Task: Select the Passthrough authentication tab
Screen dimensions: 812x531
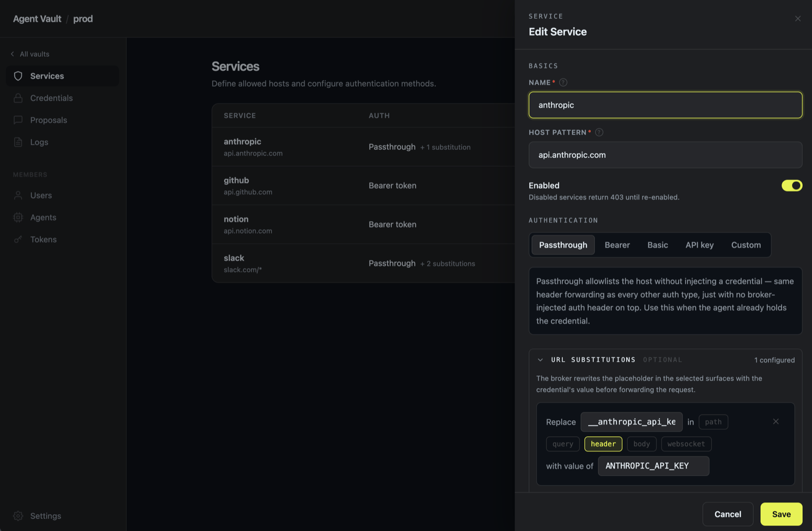Action: [x=563, y=245]
